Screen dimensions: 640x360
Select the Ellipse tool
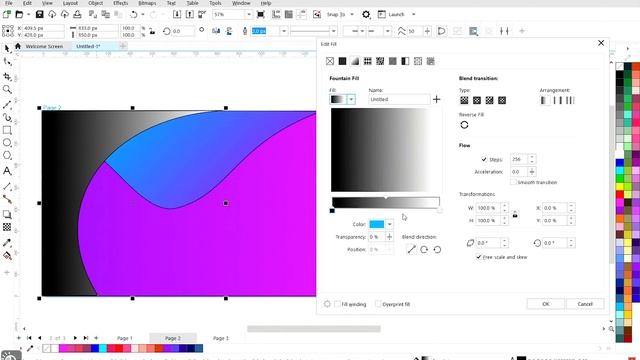click(7, 143)
